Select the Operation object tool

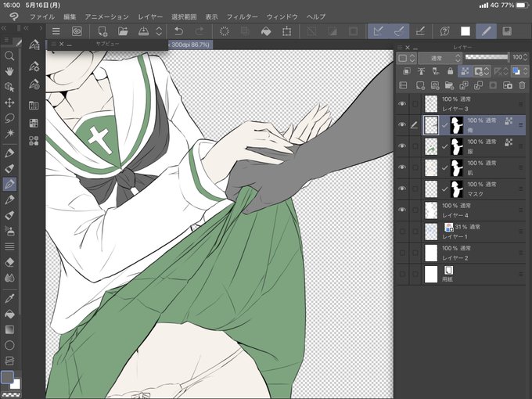pos(9,87)
